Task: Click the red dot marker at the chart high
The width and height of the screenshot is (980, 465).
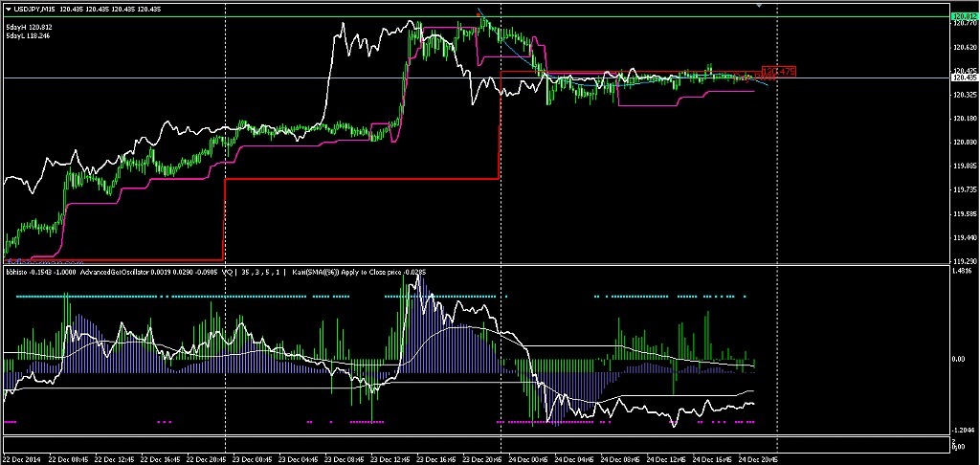Action: tap(478, 13)
